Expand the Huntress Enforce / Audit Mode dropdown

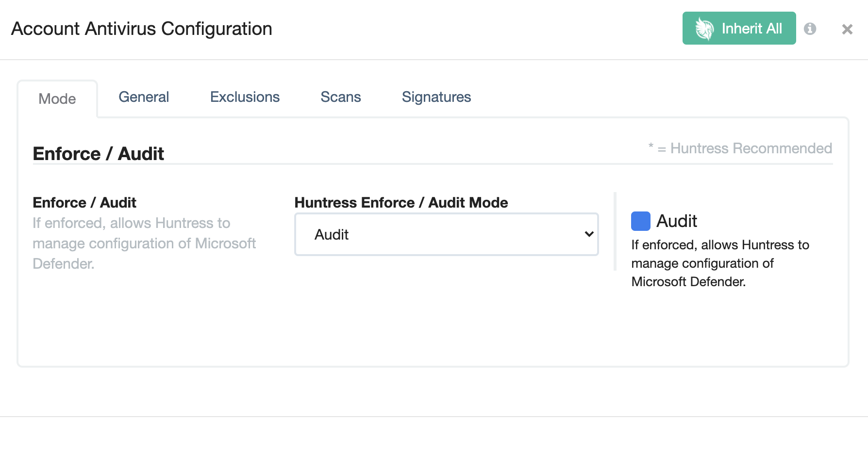(x=447, y=234)
